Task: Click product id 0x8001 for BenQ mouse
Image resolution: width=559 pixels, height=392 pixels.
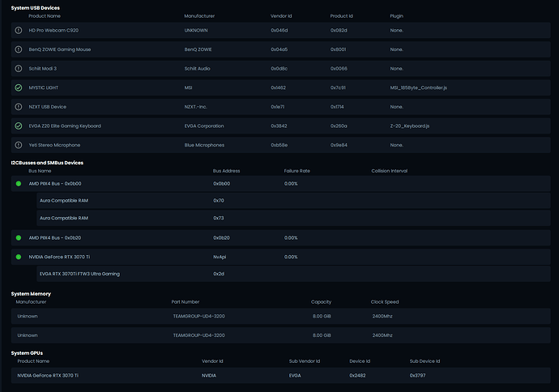Action: point(338,49)
